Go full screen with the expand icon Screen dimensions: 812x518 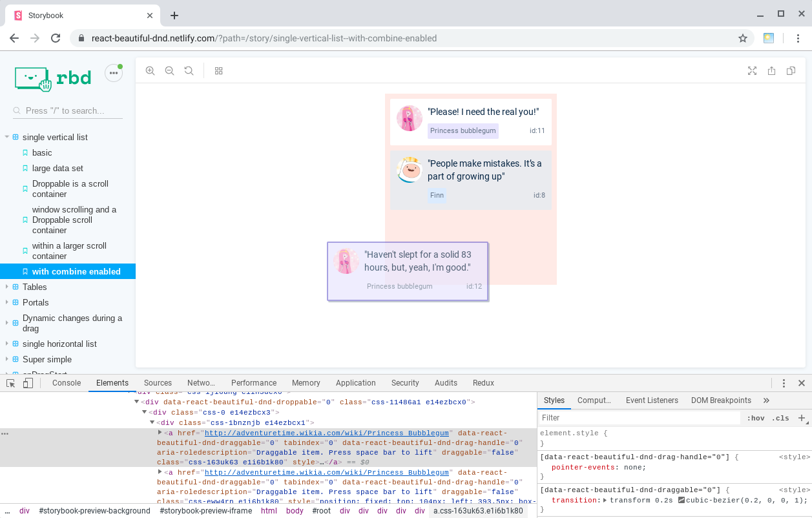click(752, 71)
